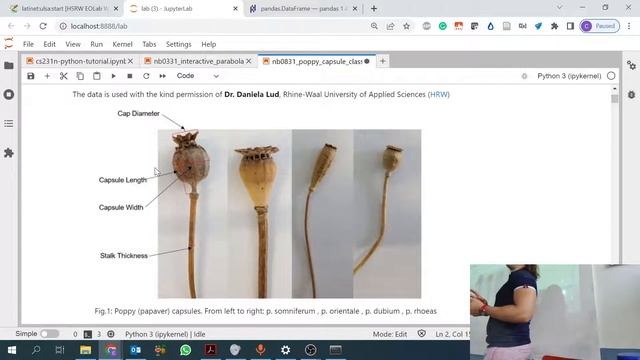Open the Running Terminals and Kernels panel
Viewport: 640px width, 360px height.
click(x=9, y=94)
